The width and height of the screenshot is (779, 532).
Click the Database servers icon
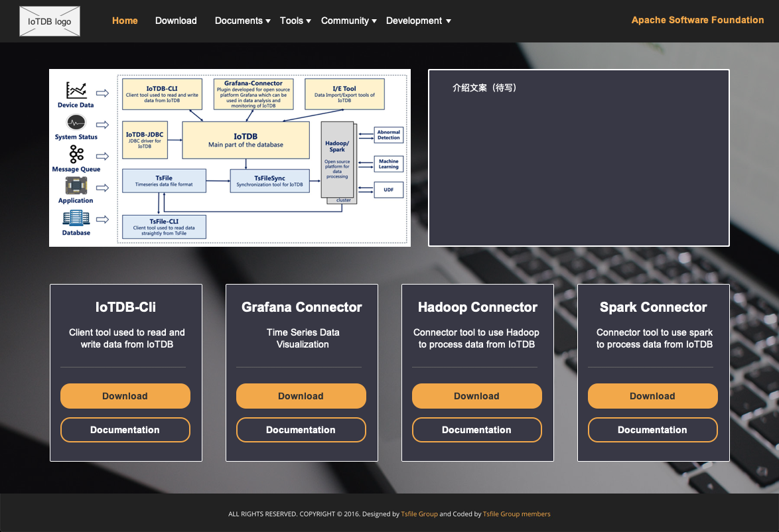[76, 218]
